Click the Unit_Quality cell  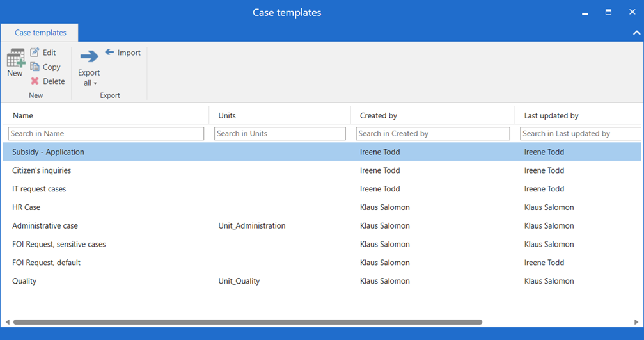coord(239,281)
